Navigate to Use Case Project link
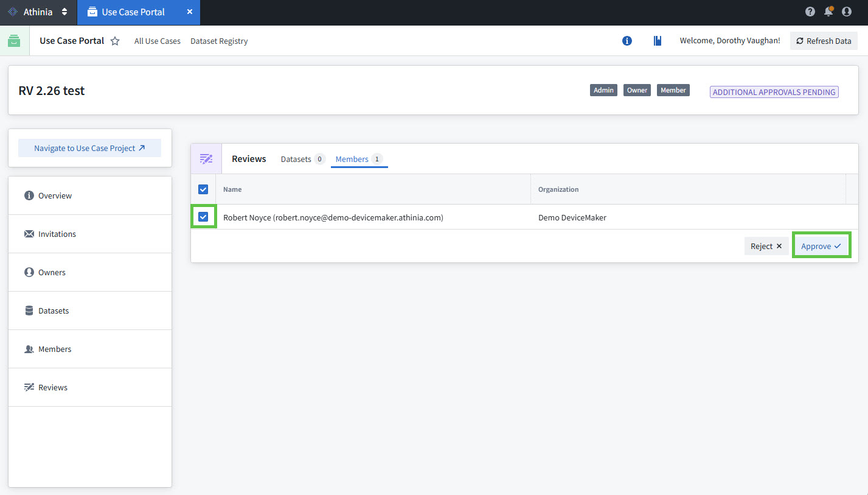 click(x=89, y=148)
